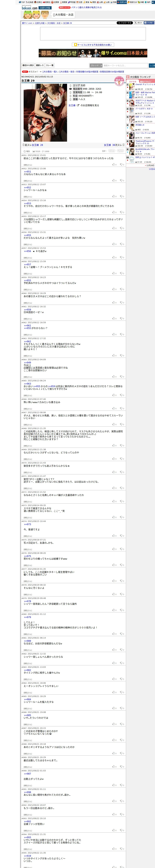Open the >>919 anchor in post #995

tap(27, 856)
